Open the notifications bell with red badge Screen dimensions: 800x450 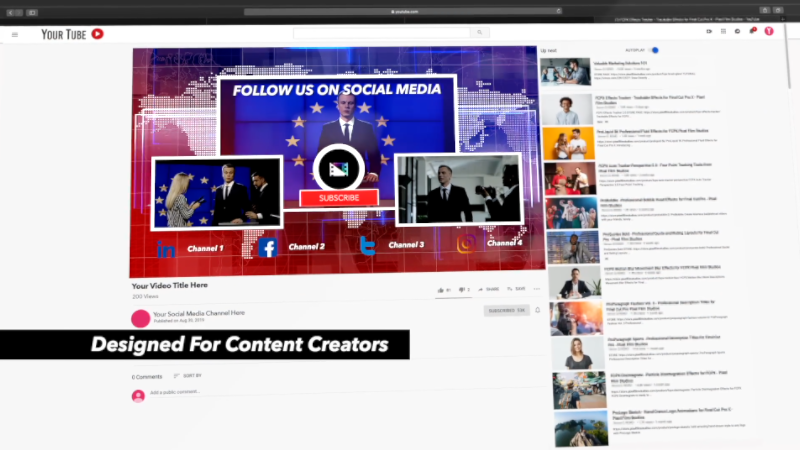tap(753, 31)
